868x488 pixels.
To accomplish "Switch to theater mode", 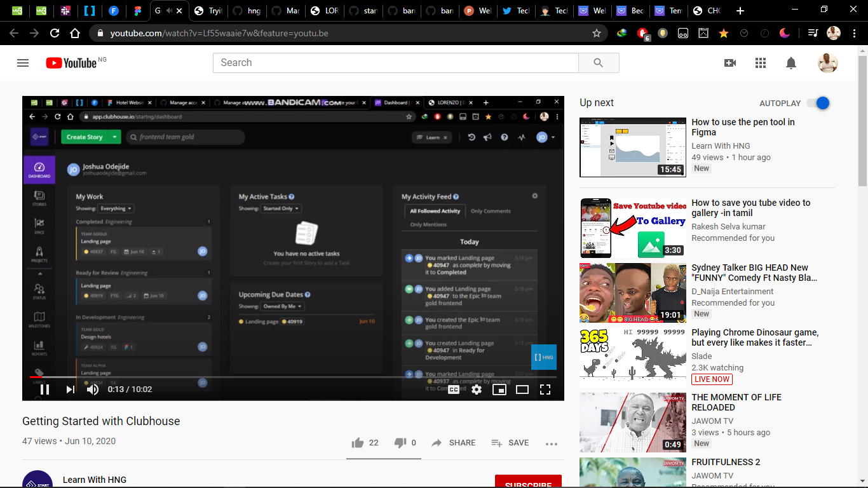I will [522, 389].
